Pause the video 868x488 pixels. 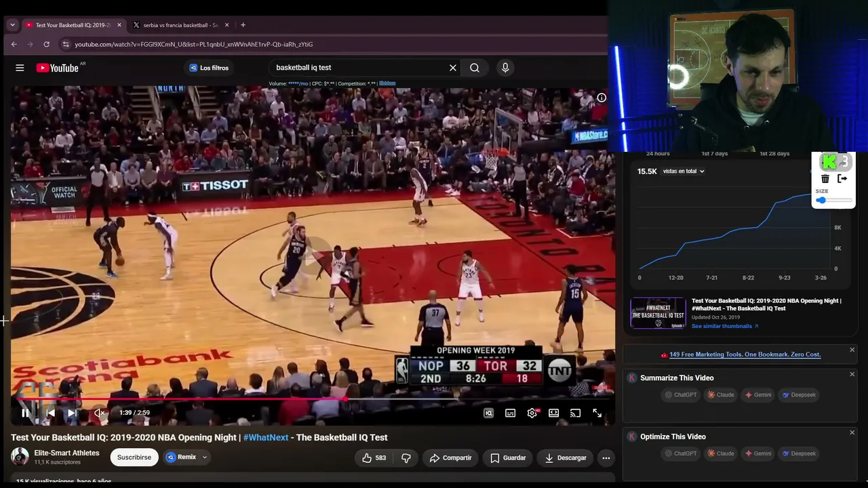(26, 413)
